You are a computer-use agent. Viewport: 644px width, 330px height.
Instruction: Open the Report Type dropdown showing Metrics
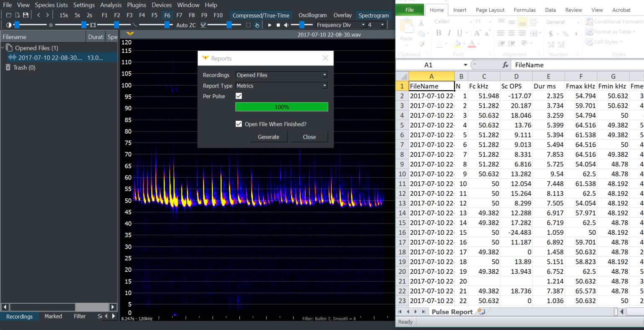click(x=281, y=86)
